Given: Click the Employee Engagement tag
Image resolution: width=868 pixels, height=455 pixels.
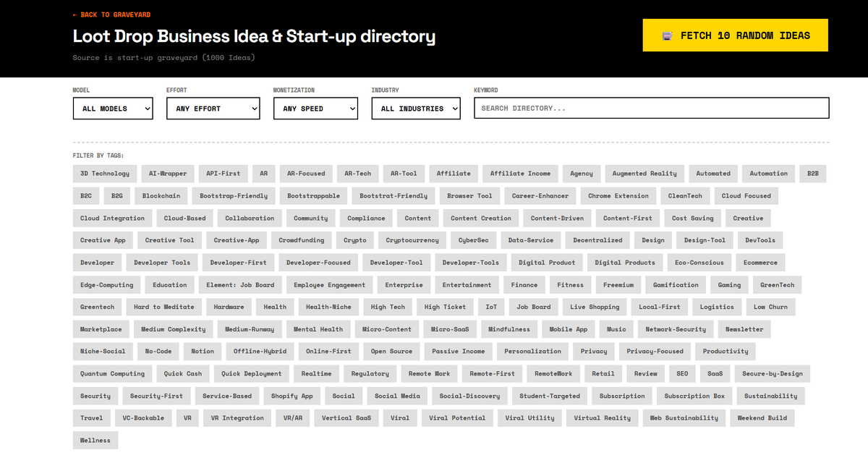Looking at the screenshot, I should [x=330, y=285].
